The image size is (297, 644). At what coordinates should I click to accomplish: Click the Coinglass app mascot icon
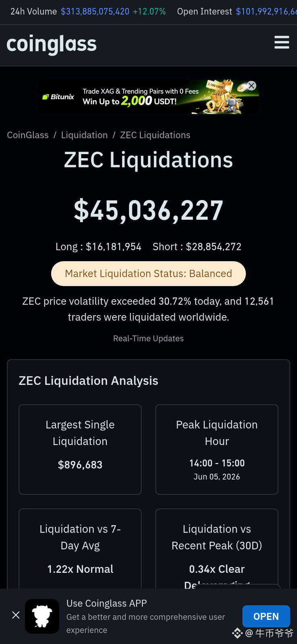42,616
